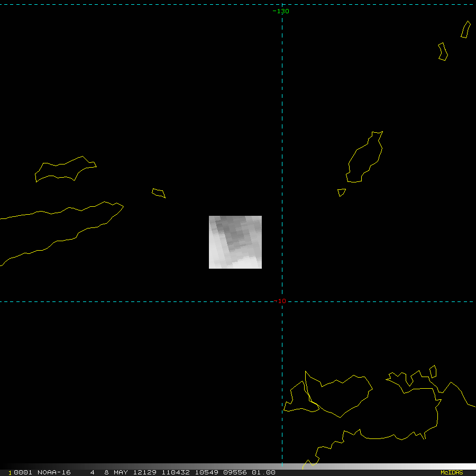Click the 110432 time value in status line
Screen dimensions: 476x476
coord(177,472)
